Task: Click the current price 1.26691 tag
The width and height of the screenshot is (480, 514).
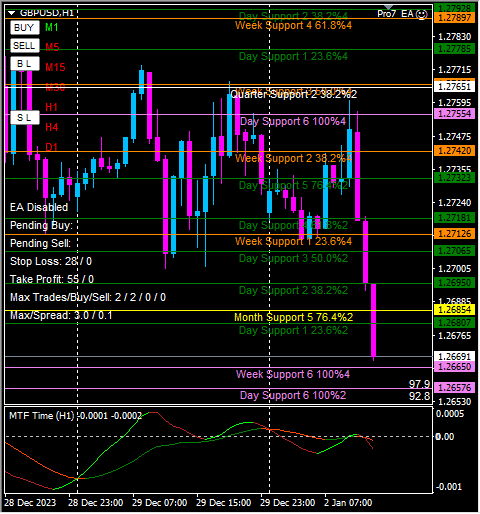Action: [x=454, y=356]
